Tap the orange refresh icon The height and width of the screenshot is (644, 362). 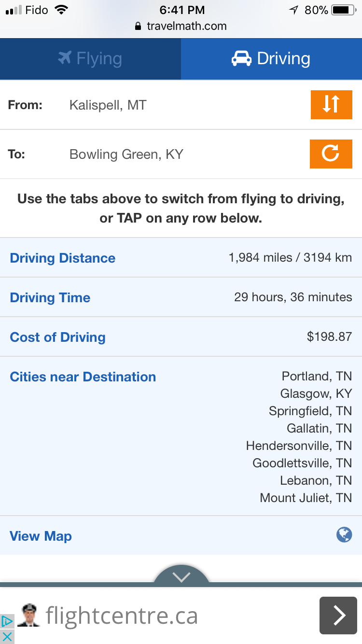[331, 154]
